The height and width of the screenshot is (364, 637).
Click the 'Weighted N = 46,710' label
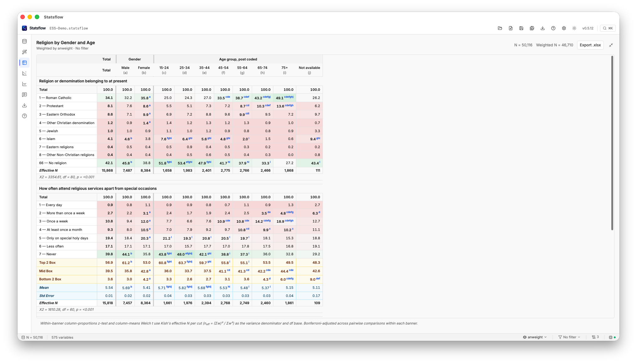click(555, 45)
